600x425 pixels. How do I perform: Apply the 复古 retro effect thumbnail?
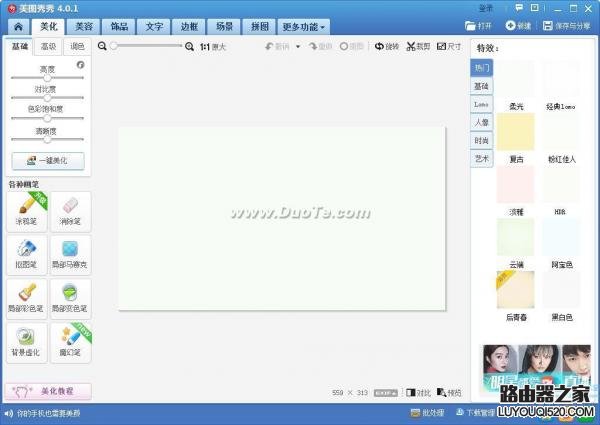pos(516,131)
